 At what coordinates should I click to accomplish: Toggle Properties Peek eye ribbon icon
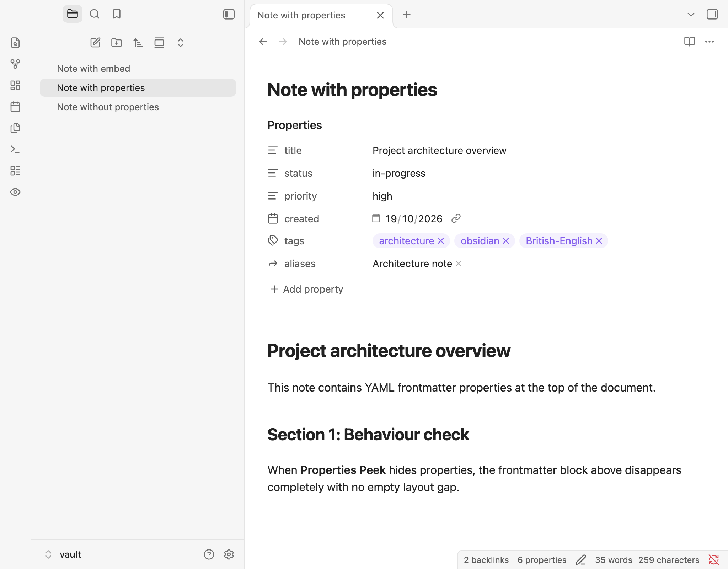(x=15, y=192)
